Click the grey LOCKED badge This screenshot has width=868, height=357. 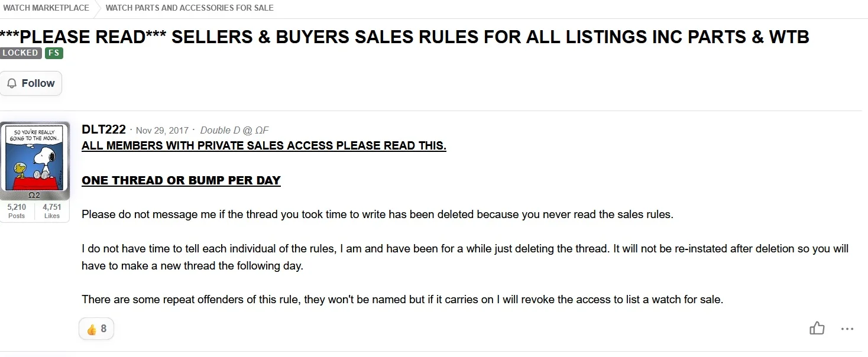pyautogui.click(x=21, y=53)
